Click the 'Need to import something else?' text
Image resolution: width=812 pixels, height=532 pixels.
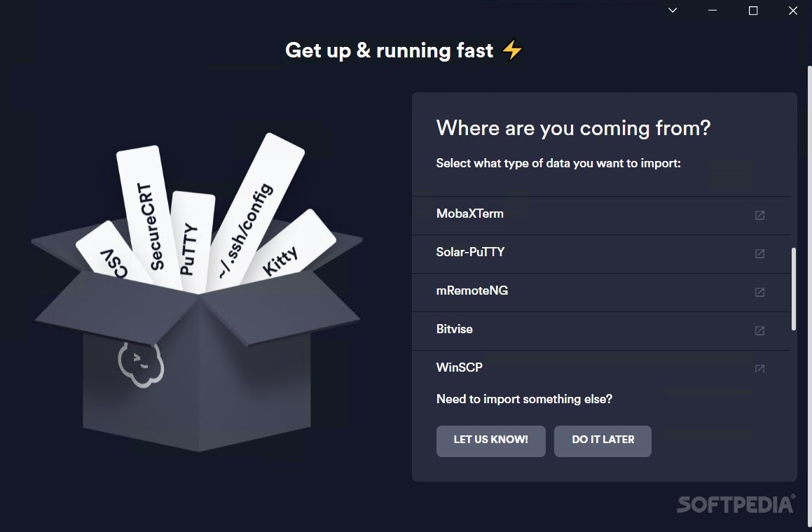click(524, 399)
